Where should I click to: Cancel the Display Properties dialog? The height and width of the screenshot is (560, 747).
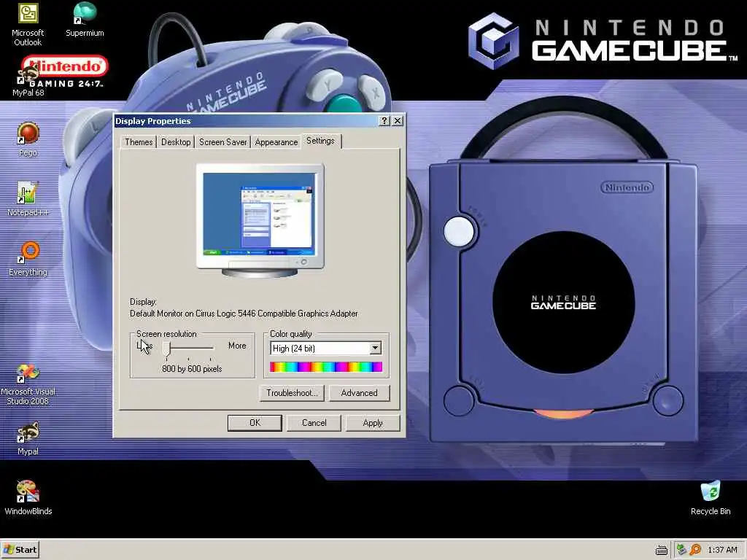pyautogui.click(x=314, y=423)
